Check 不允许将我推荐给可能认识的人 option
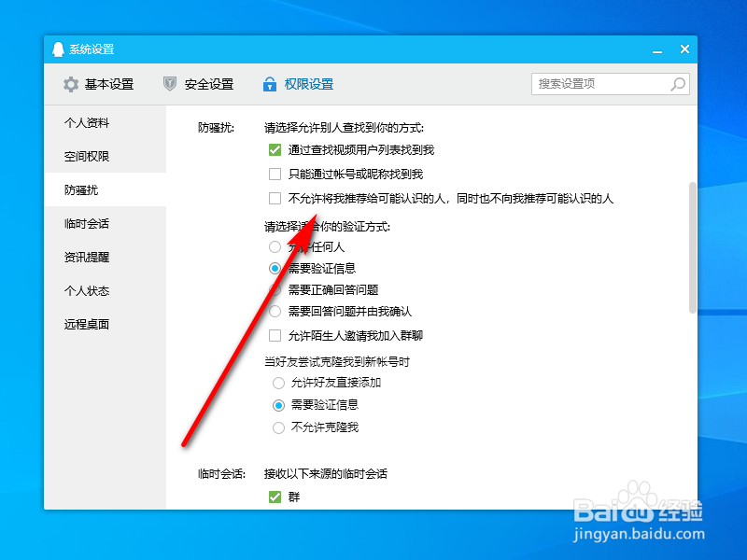The width and height of the screenshot is (747, 560). tap(275, 198)
